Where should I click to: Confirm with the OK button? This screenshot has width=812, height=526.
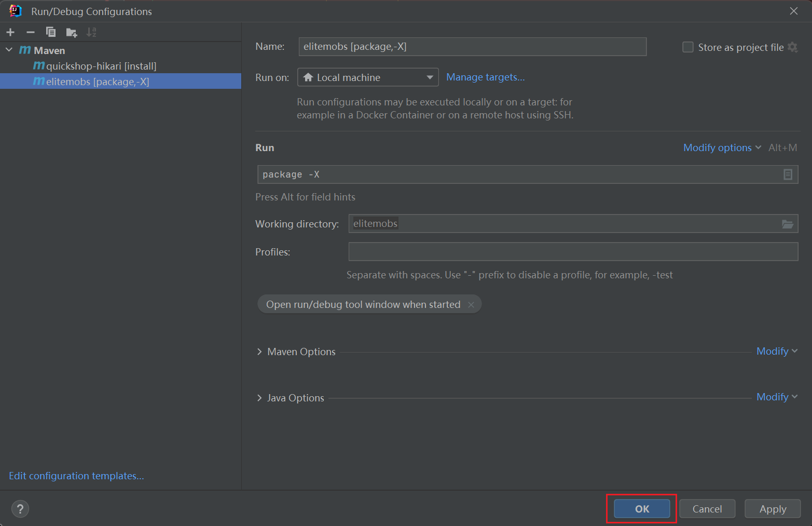642,509
